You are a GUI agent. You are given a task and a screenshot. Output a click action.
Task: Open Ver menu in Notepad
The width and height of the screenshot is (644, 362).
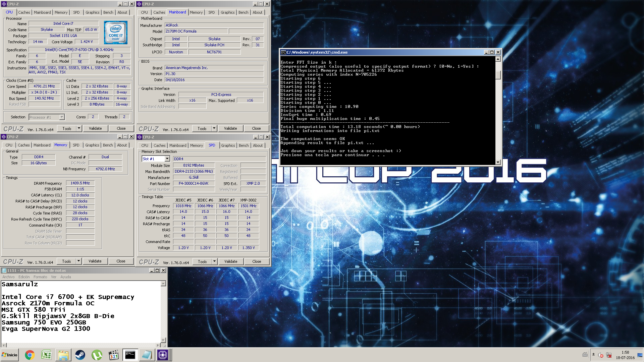pyautogui.click(x=54, y=277)
